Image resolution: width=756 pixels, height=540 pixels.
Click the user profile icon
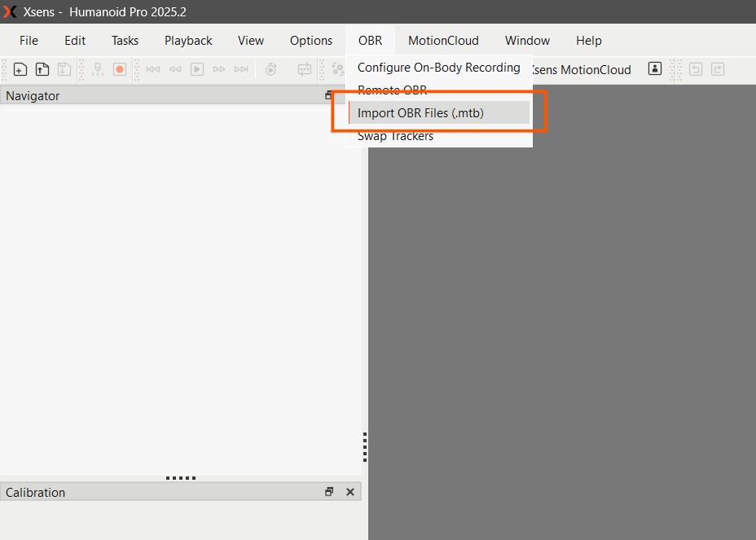(655, 69)
